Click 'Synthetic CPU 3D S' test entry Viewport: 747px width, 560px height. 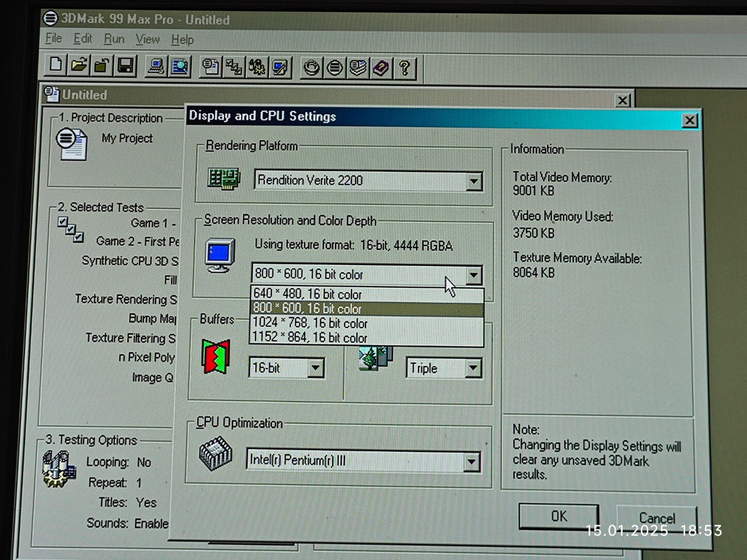(x=130, y=261)
